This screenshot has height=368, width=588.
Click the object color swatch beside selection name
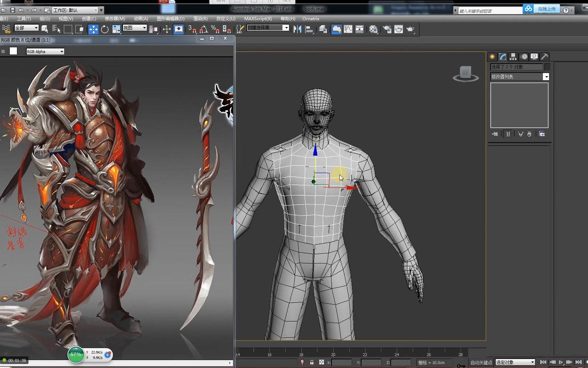pyautogui.click(x=547, y=67)
